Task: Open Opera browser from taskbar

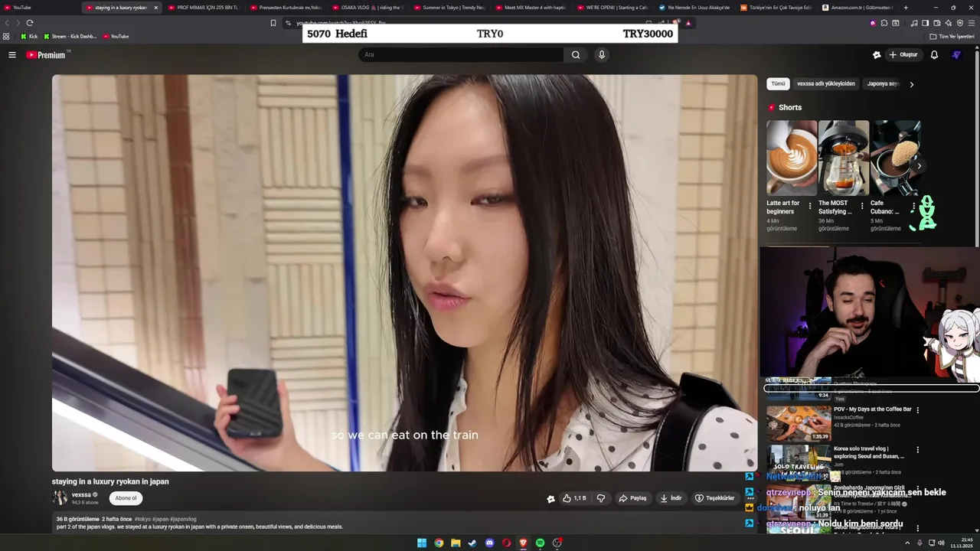Action: point(506,543)
